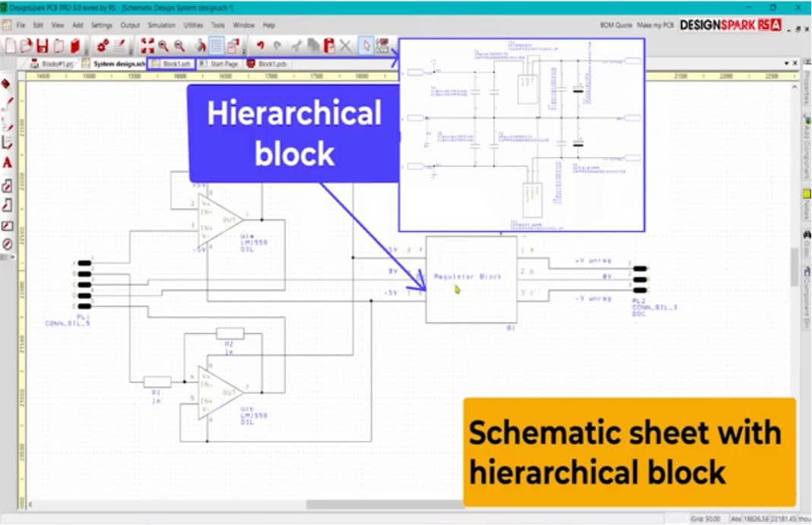Switch to the Block1.sch tab
This screenshot has height=525, width=812.
[171, 64]
